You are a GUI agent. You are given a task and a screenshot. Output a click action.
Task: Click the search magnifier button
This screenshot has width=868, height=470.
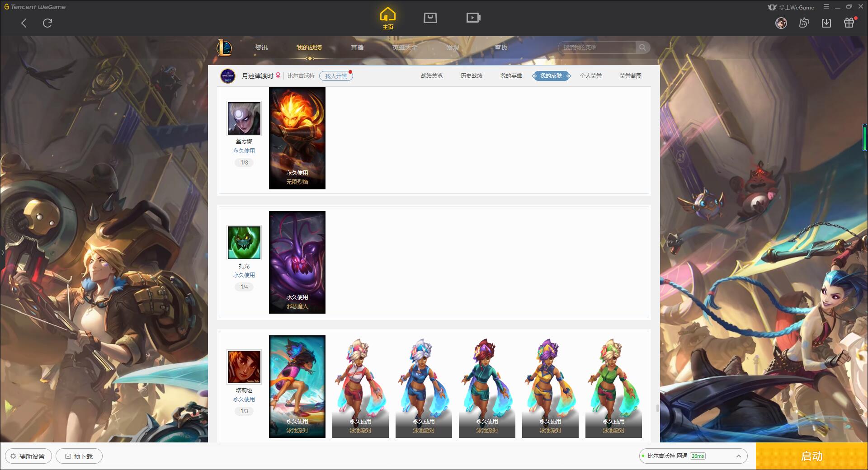click(x=642, y=47)
